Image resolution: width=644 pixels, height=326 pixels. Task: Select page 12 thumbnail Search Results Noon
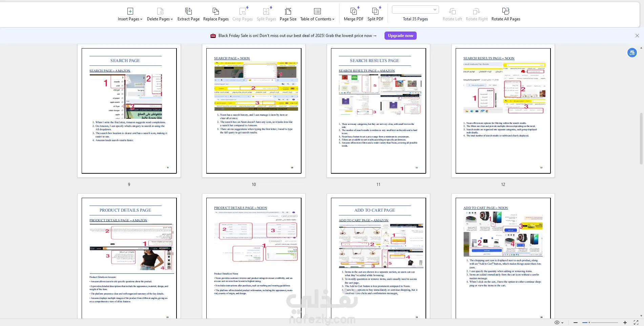503,111
